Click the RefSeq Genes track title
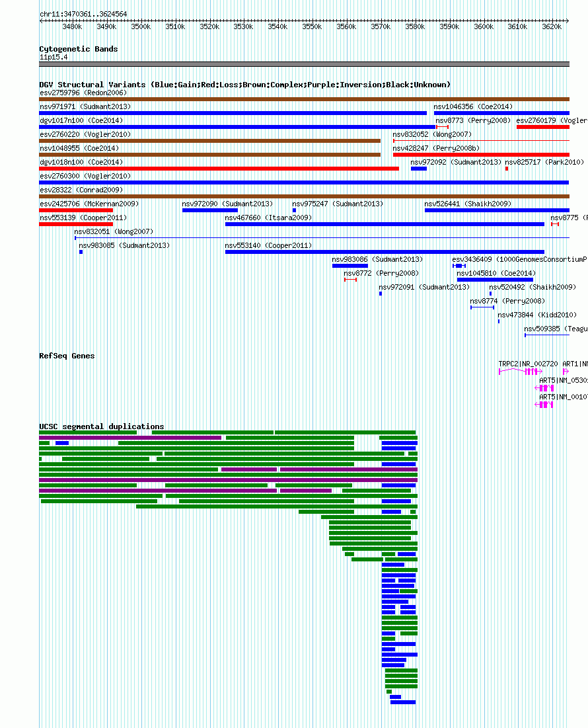The image size is (588, 728). 67,356
